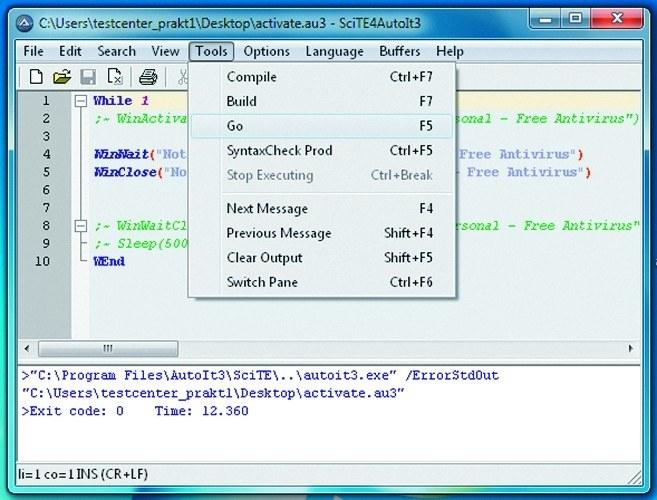Collapse the While block fold marker on line 1
The image size is (657, 500).
click(80, 101)
